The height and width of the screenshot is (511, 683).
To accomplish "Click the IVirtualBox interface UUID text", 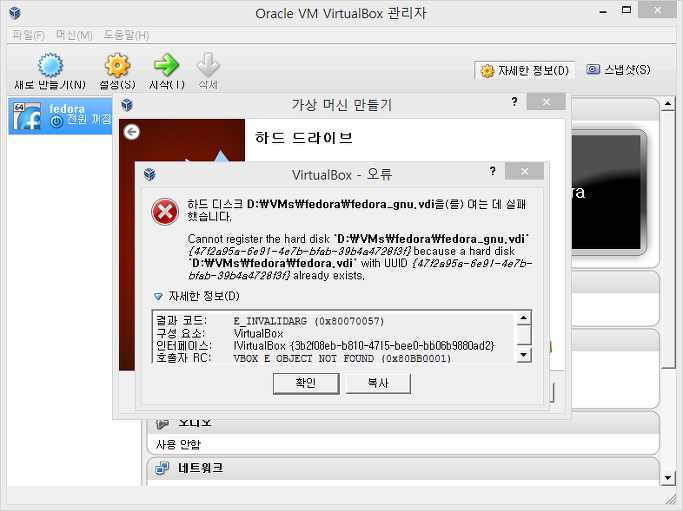I will tap(364, 346).
